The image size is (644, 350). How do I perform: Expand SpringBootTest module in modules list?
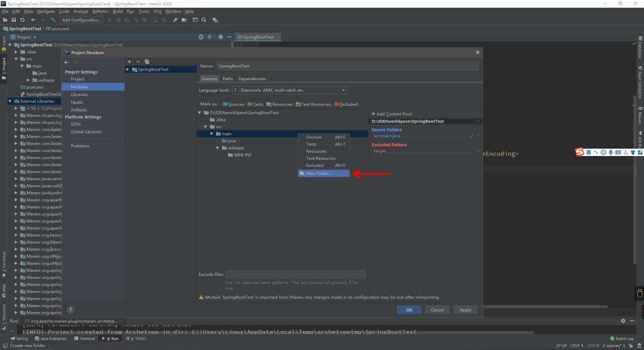pyautogui.click(x=128, y=69)
